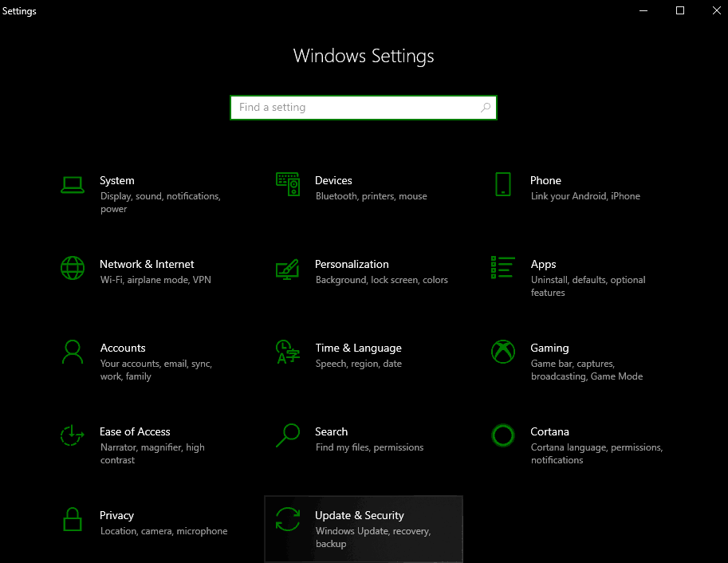Open the Phone settings title
The width and height of the screenshot is (728, 563).
[545, 180]
